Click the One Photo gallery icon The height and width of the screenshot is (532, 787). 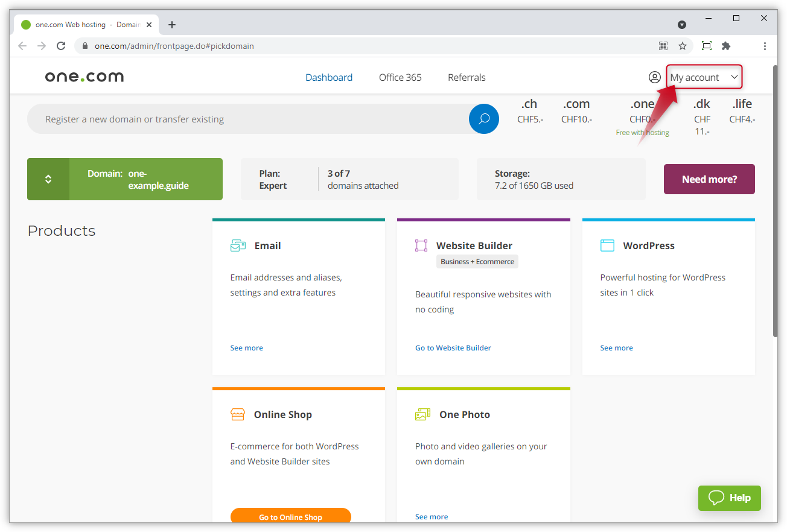(x=422, y=414)
